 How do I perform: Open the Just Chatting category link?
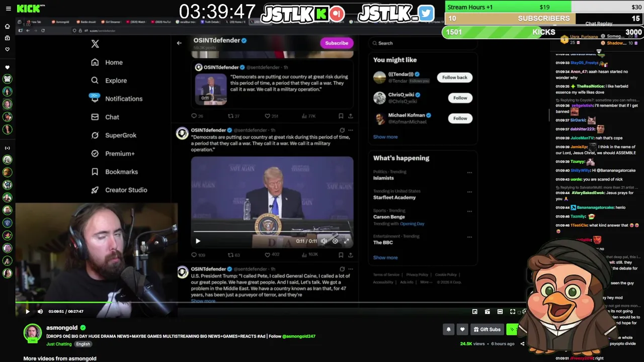pos(59,344)
